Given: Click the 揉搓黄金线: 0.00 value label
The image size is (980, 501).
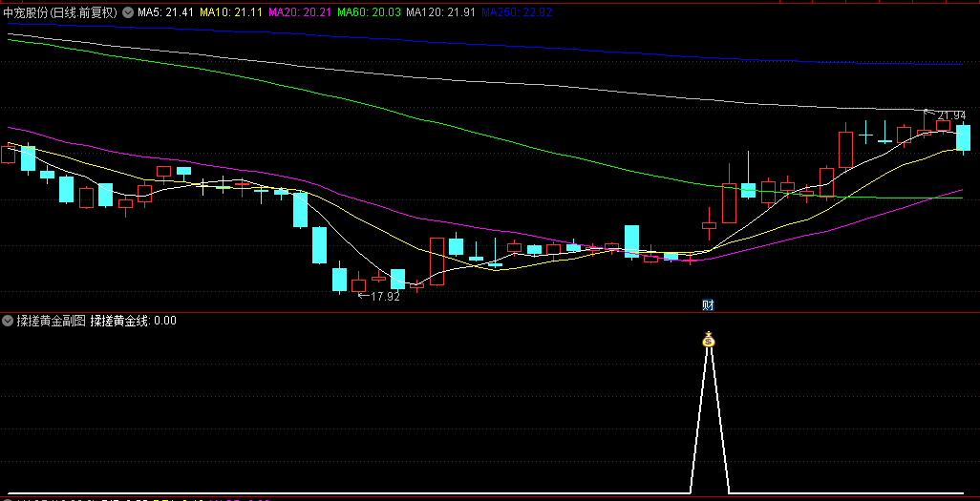Looking at the screenshot, I should pyautogui.click(x=133, y=321).
